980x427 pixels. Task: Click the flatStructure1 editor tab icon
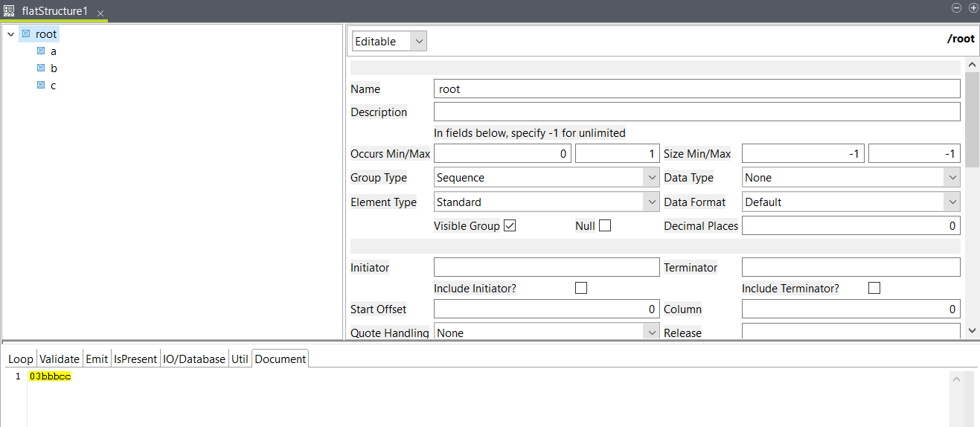(9, 11)
